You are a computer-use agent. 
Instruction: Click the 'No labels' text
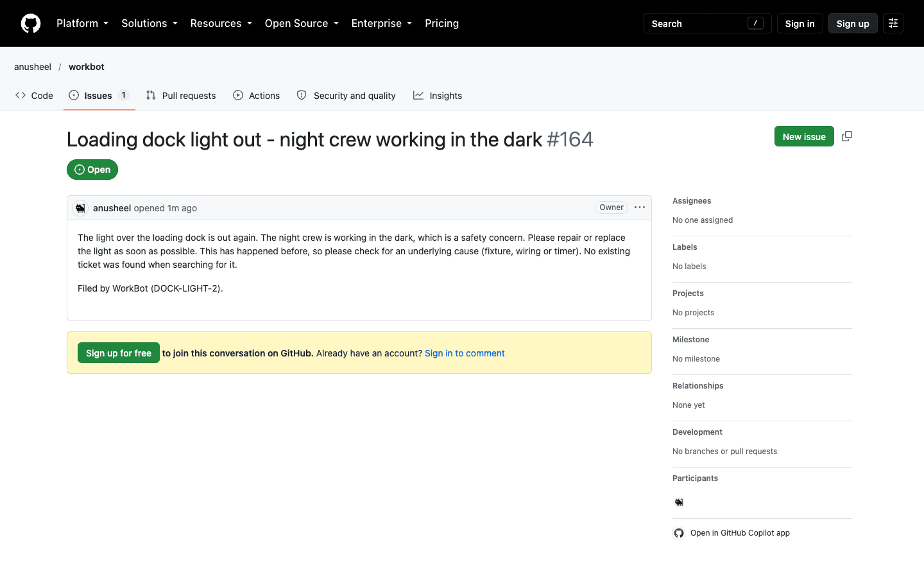click(689, 267)
